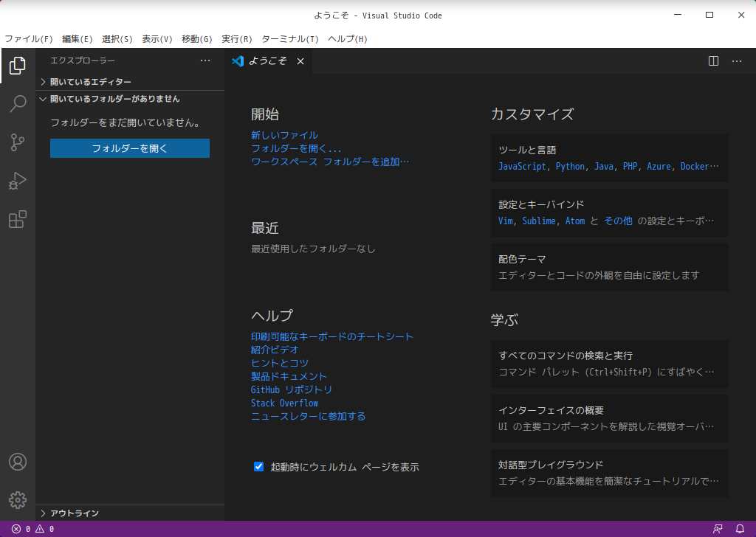Click the その他 link
The width and height of the screenshot is (756, 537).
618,221
